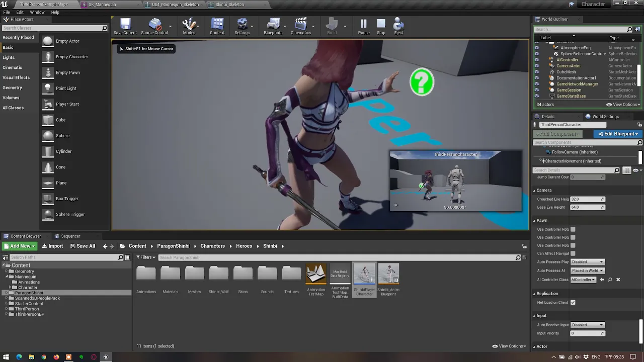Open the Cinematics toolbar icon
This screenshot has height=362, width=644.
pos(301,26)
